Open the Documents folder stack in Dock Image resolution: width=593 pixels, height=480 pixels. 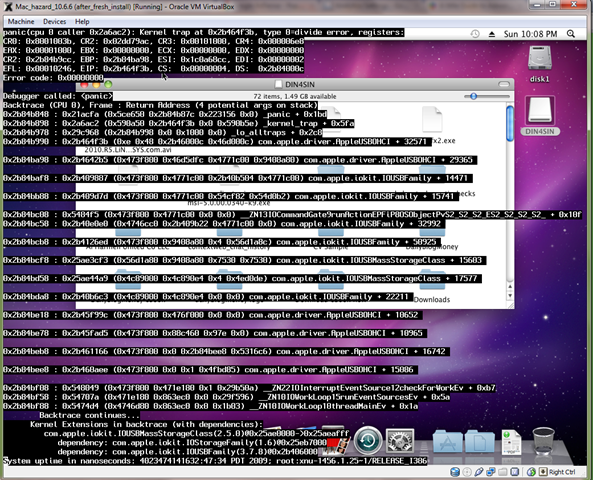[479, 441]
